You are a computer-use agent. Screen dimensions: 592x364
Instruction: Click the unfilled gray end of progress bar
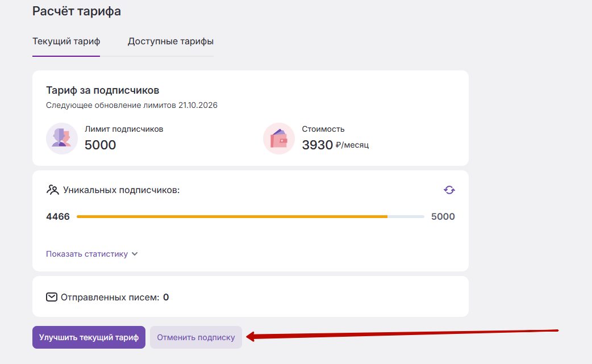(406, 216)
